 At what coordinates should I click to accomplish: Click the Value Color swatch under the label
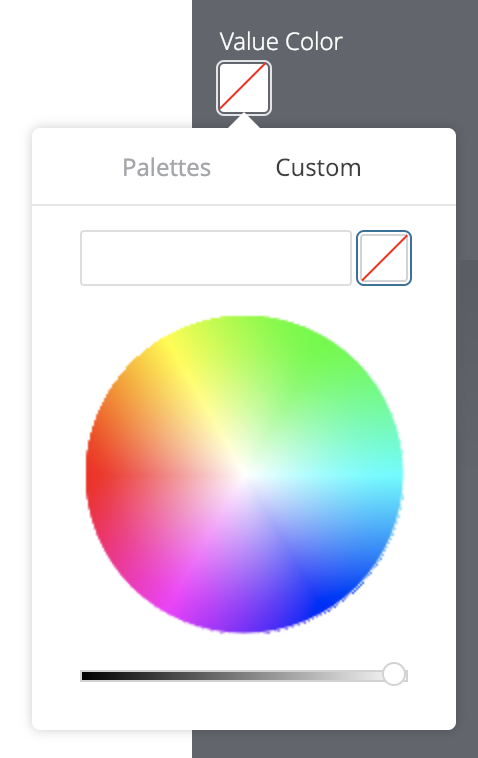[x=244, y=88]
